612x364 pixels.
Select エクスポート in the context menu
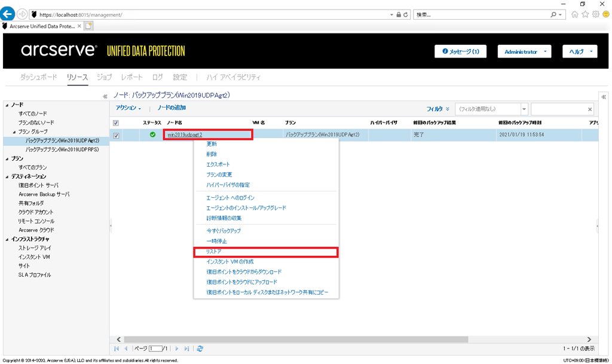pyautogui.click(x=218, y=164)
